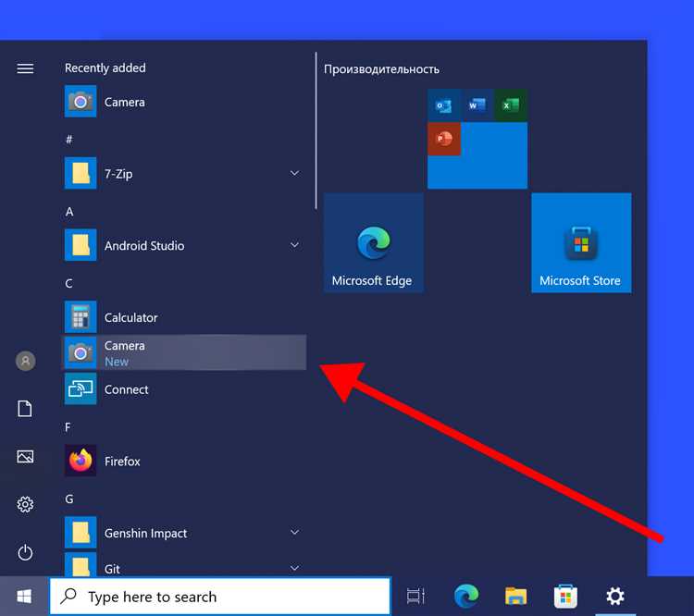Expand the Genshin Impact chevron
The image size is (694, 616).
(x=295, y=533)
